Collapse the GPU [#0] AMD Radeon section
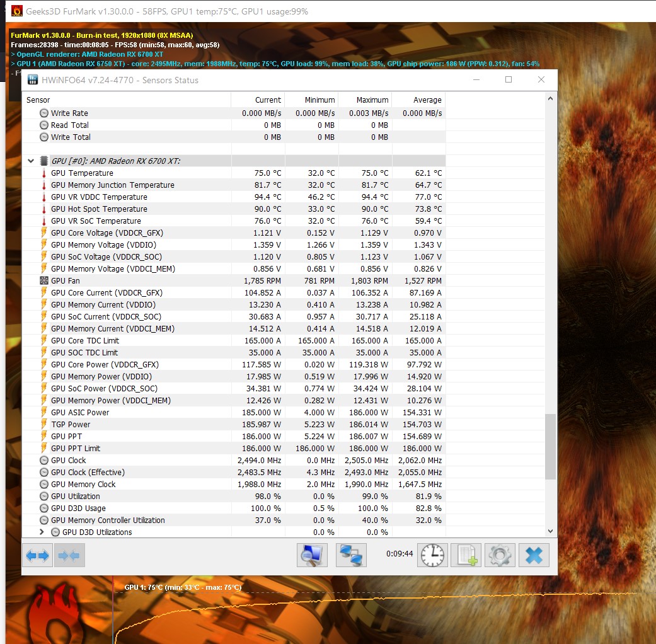656x644 pixels. [30, 161]
